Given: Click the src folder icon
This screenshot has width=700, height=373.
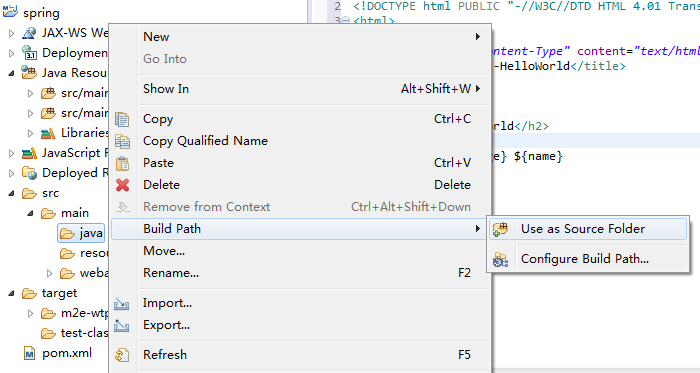Looking at the screenshot, I should [x=29, y=193].
